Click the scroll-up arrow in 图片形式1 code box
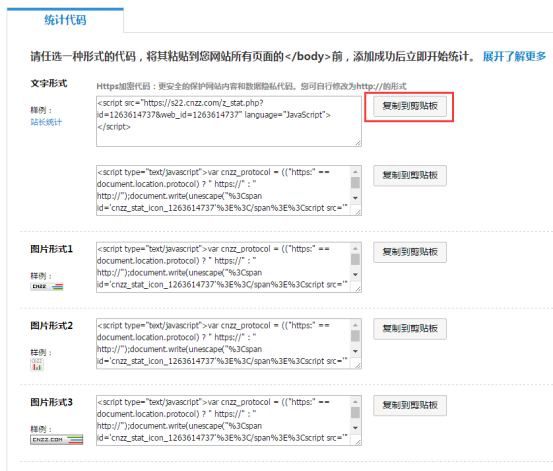This screenshot has width=553, height=471. tap(356, 248)
